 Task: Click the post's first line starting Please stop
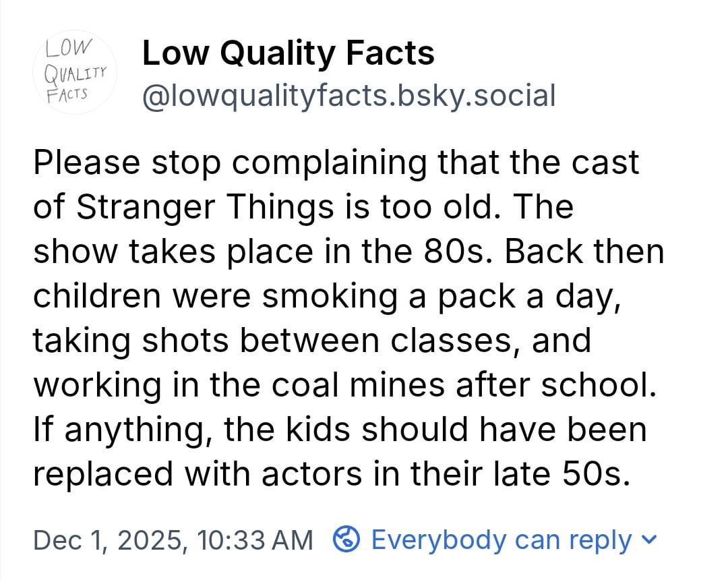pyautogui.click(x=336, y=163)
